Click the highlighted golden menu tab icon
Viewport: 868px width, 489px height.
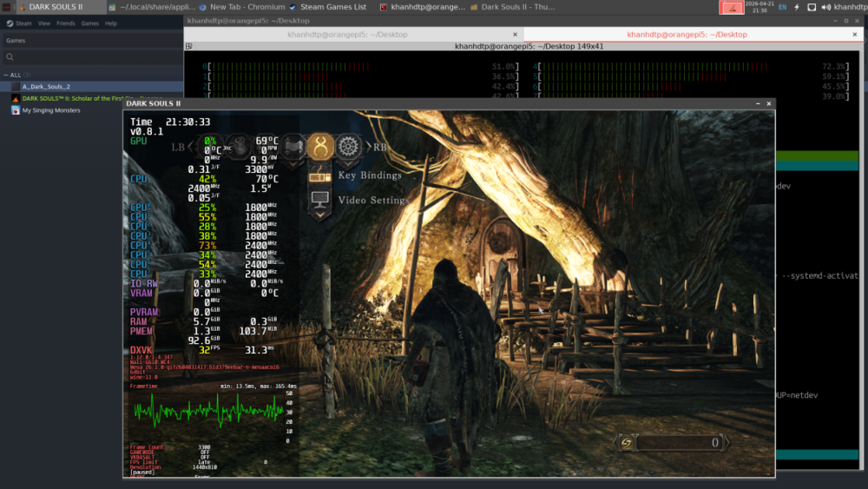tap(320, 146)
